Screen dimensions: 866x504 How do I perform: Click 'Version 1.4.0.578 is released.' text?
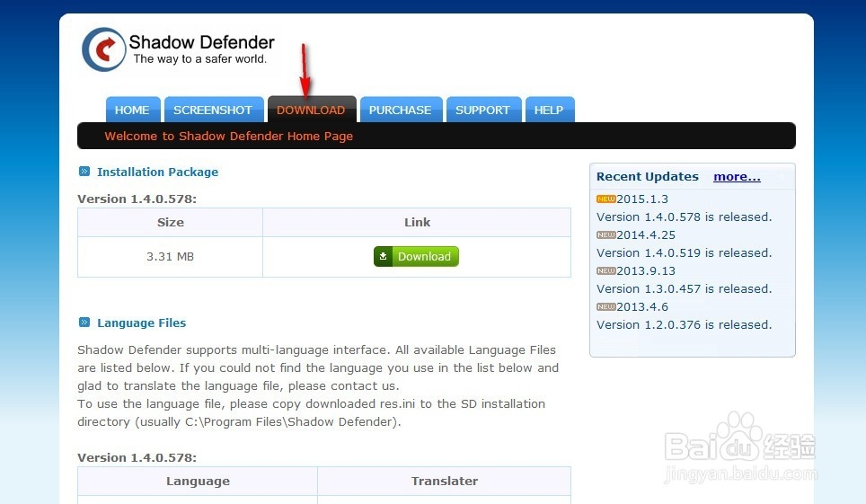(684, 217)
